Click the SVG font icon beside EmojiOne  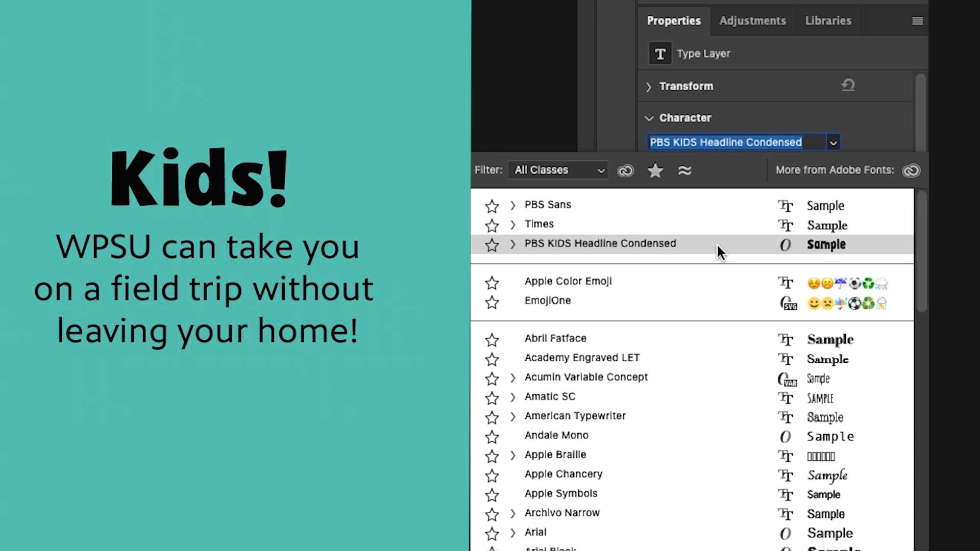pyautogui.click(x=788, y=303)
